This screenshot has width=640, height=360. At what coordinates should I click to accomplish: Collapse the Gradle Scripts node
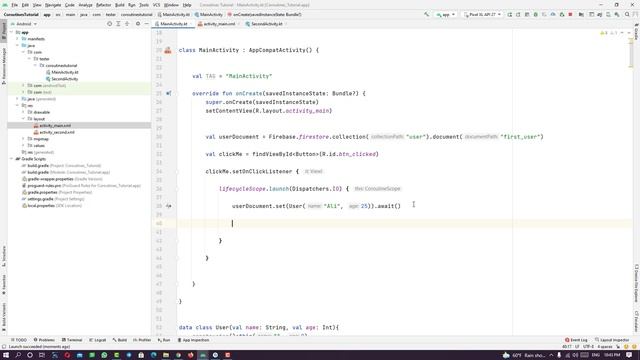click(12, 159)
